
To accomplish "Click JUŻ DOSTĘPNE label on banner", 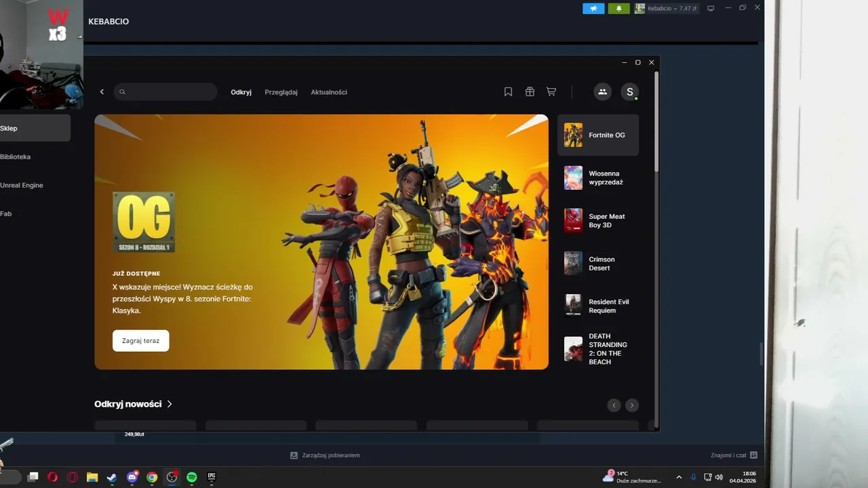I will tap(136, 274).
